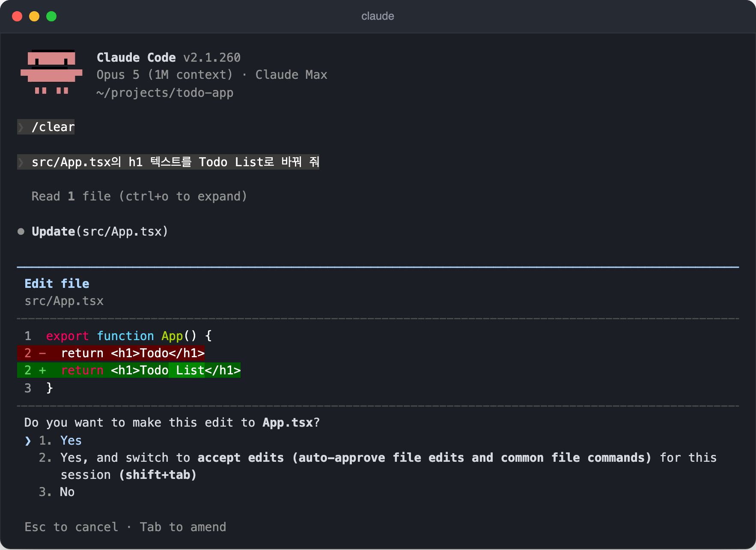Click the ~/projects/todo-app directory path
The width and height of the screenshot is (756, 550).
[x=165, y=93]
